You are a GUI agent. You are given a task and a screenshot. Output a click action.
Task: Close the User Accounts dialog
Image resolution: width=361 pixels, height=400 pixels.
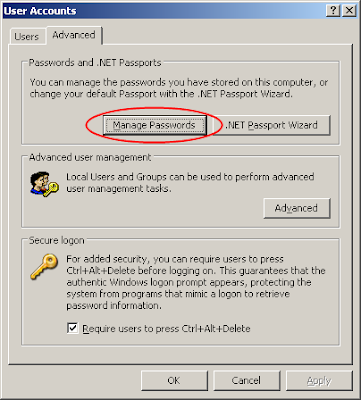coord(349,11)
